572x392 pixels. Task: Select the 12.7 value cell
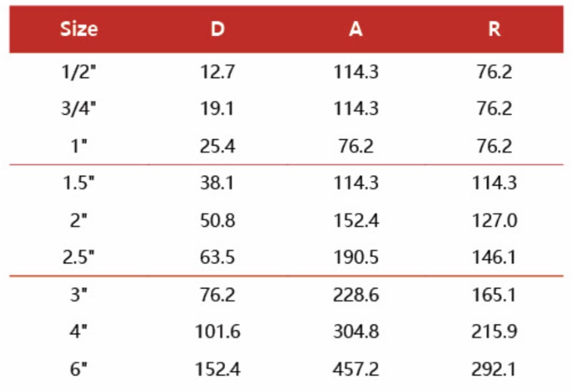(x=217, y=72)
